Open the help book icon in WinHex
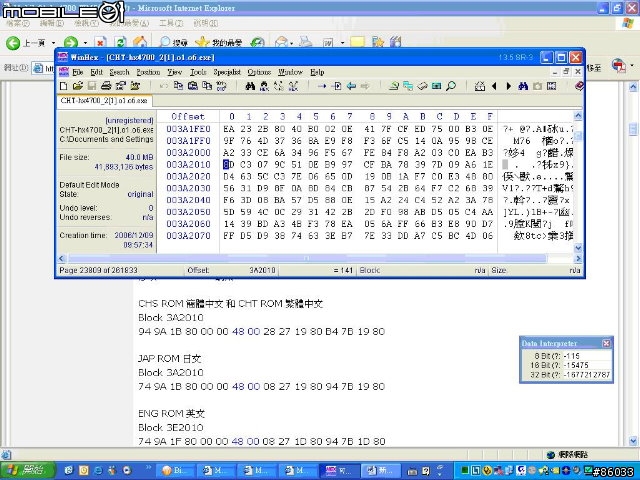The height and width of the screenshot is (480, 640). [x=579, y=86]
